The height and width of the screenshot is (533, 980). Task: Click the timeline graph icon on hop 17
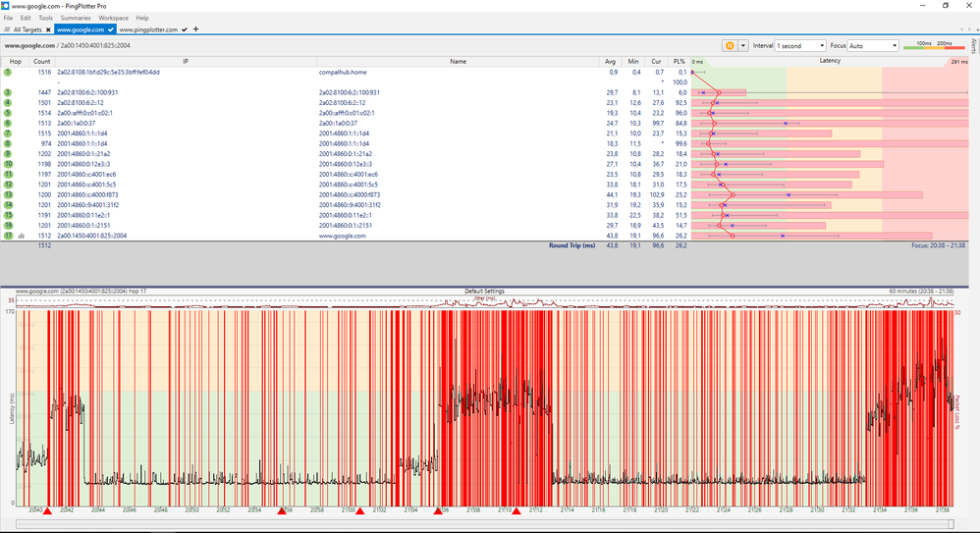pos(22,236)
